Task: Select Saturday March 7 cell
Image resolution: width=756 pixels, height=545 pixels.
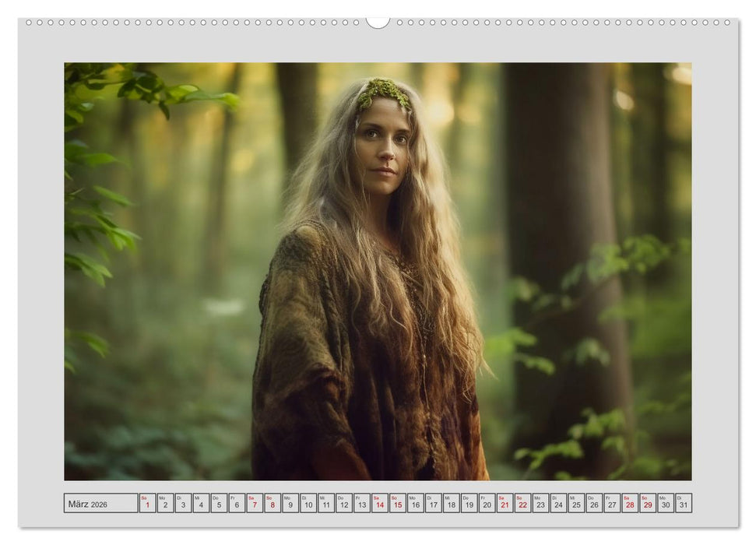Action: (x=255, y=503)
